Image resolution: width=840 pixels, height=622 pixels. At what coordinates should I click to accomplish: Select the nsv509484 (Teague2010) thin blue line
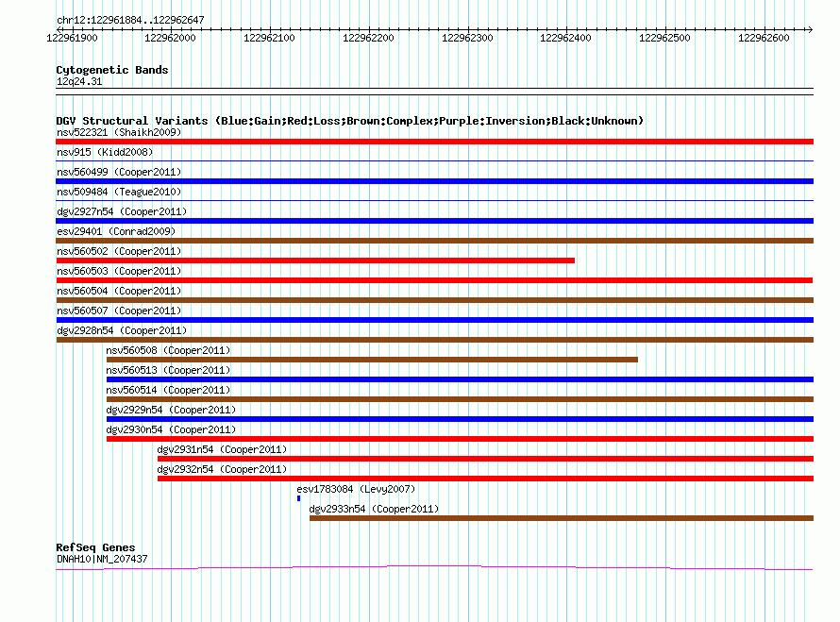(x=434, y=200)
